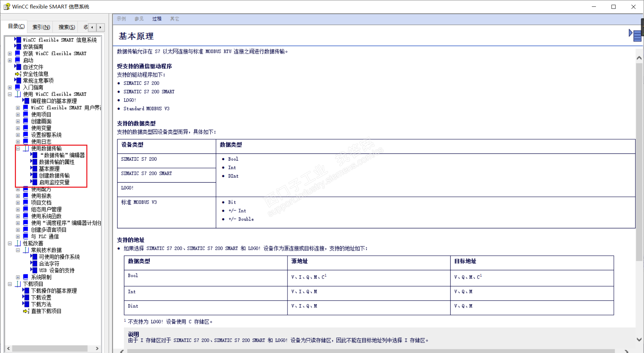
Task: Expand the 设置报警系统 tree node
Action: pyautogui.click(x=18, y=135)
